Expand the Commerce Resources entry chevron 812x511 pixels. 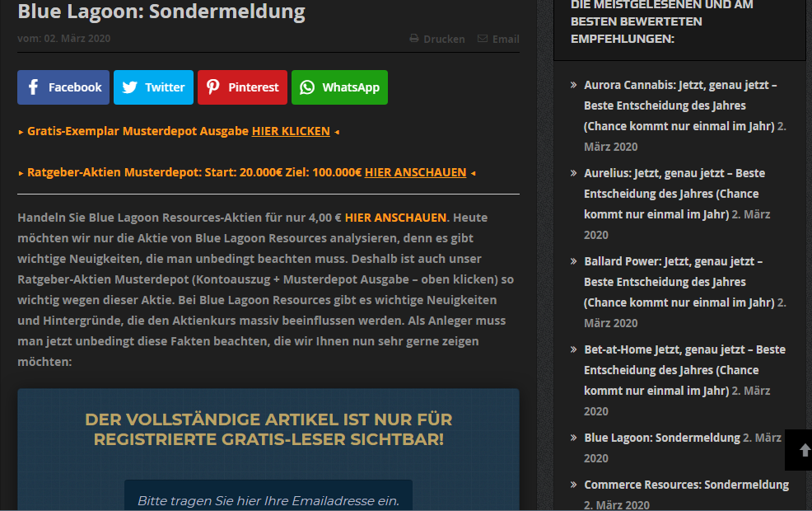click(x=573, y=485)
